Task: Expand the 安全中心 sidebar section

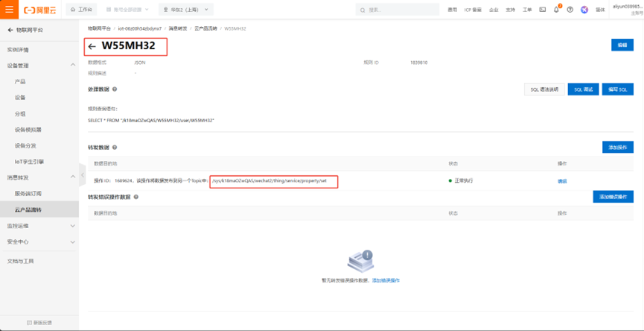Action: (x=72, y=242)
